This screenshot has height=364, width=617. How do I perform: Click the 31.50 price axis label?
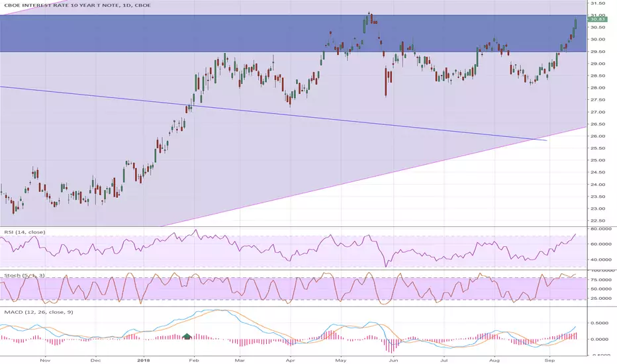tap(597, 3)
